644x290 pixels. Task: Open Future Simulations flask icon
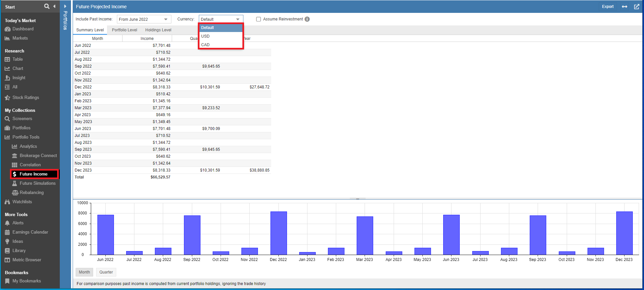click(x=15, y=183)
